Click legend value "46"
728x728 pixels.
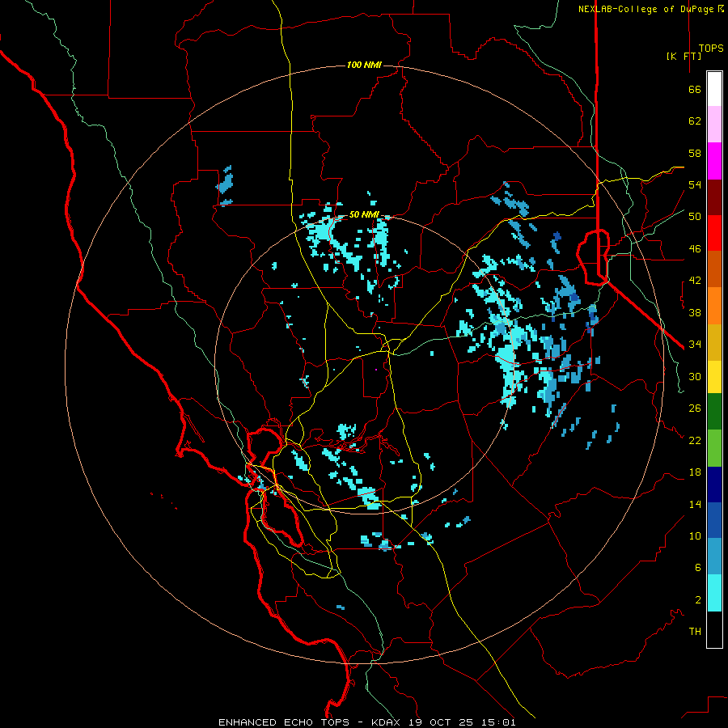695,249
